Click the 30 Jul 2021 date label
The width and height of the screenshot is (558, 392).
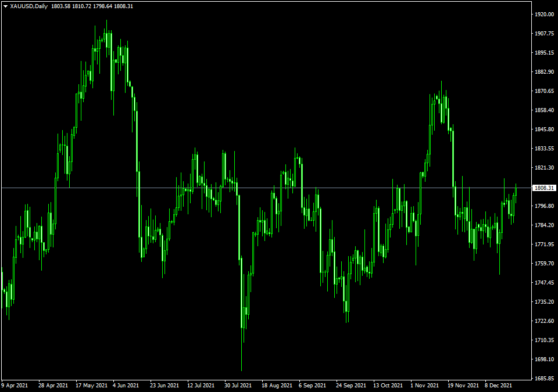[x=238, y=386]
